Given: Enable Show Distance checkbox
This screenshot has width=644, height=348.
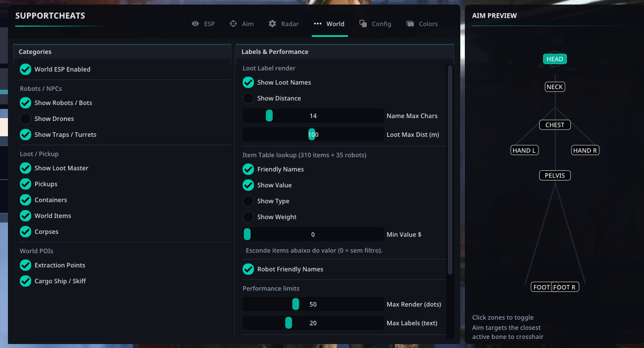Looking at the screenshot, I should pos(248,98).
